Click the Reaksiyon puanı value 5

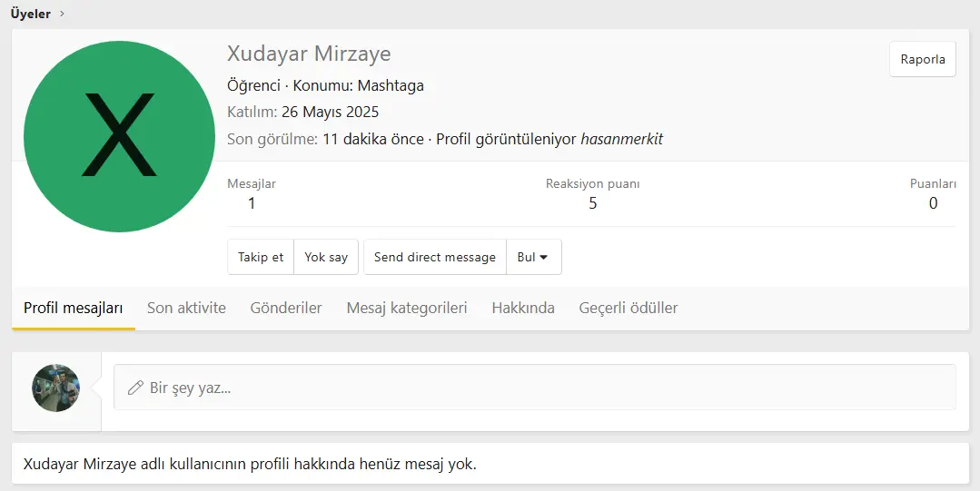tap(592, 203)
